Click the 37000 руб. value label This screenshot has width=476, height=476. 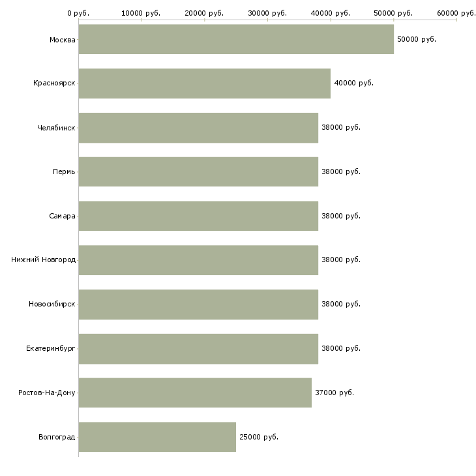(335, 393)
